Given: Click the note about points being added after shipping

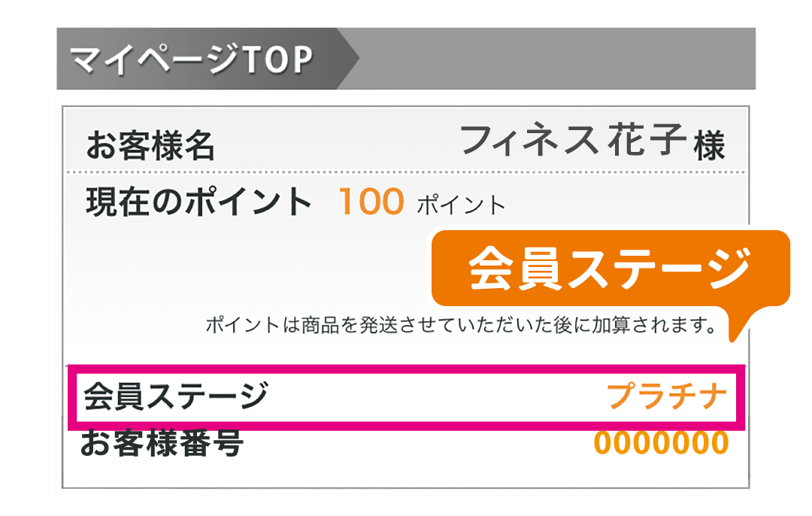Looking at the screenshot, I should [459, 326].
